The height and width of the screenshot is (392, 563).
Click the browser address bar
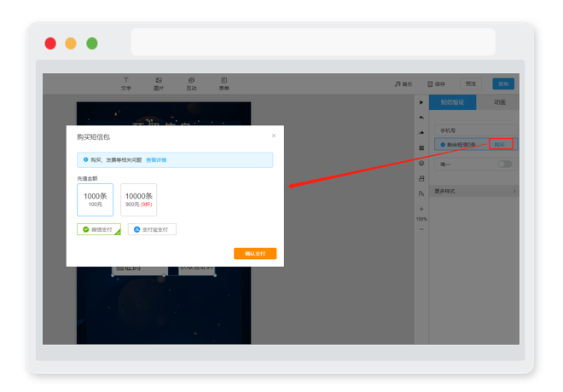(313, 42)
